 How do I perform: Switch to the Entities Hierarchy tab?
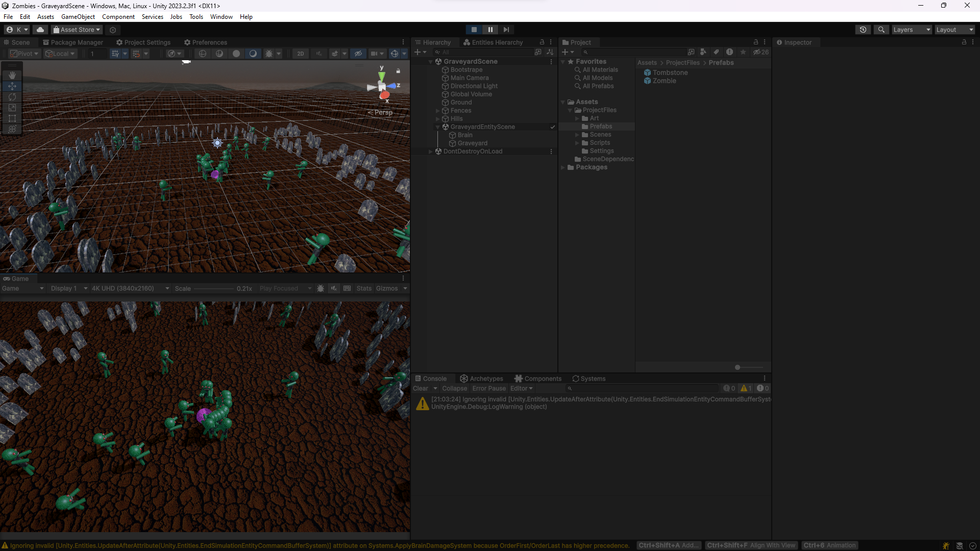(x=493, y=42)
